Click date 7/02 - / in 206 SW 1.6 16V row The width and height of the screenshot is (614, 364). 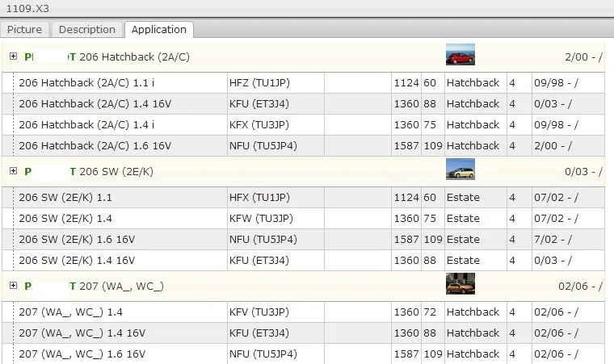tap(553, 240)
